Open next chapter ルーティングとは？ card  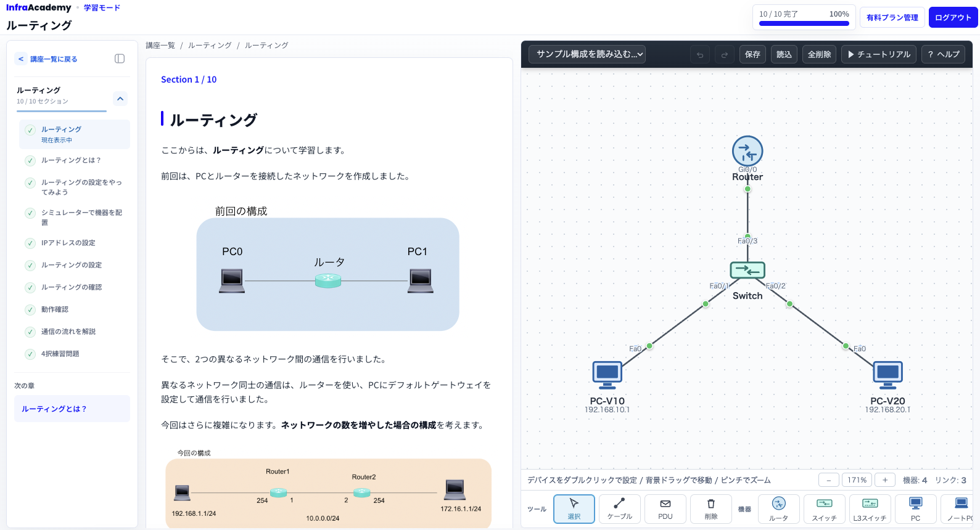click(x=72, y=409)
